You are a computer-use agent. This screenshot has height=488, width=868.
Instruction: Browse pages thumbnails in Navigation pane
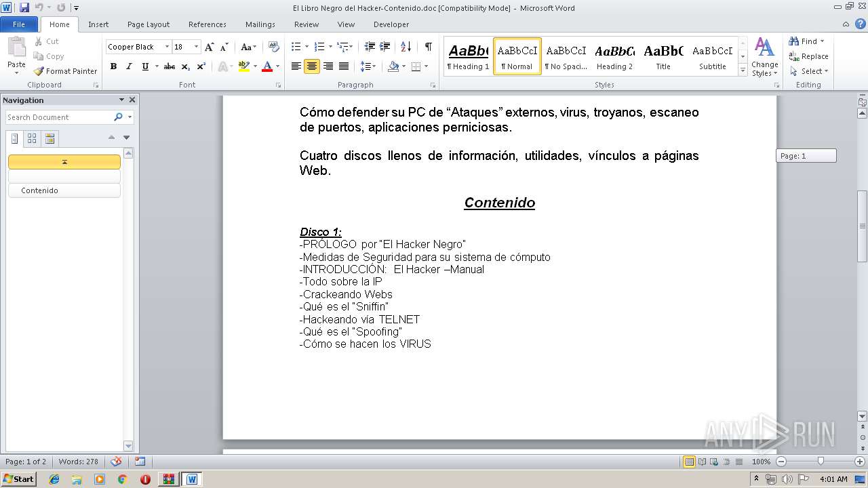[32, 139]
